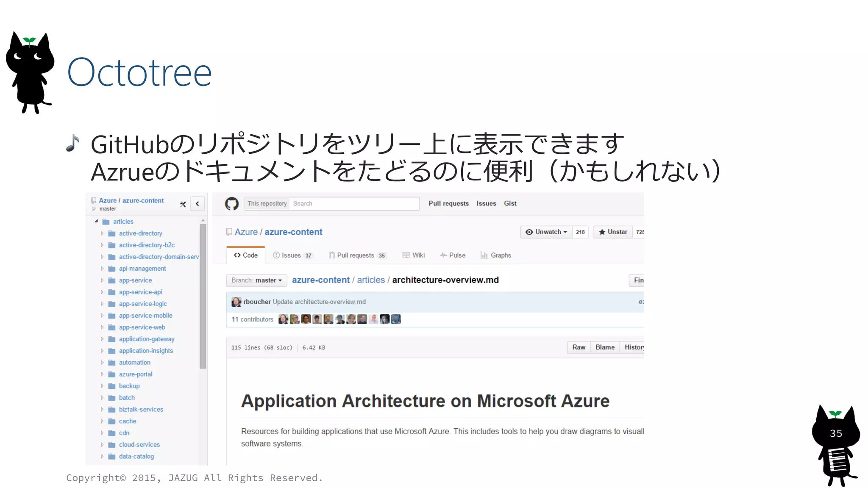The height and width of the screenshot is (488, 868).
Task: Click the GitHub Octocat logo
Action: pos(231,204)
